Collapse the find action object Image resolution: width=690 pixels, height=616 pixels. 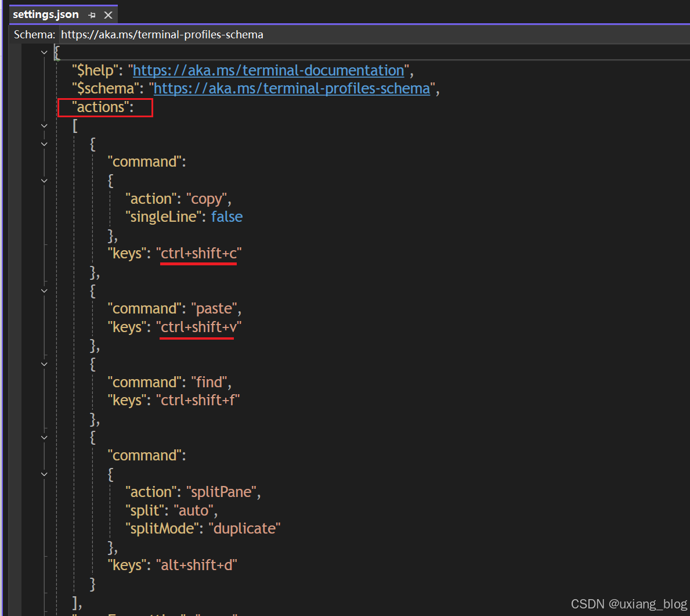point(44,364)
